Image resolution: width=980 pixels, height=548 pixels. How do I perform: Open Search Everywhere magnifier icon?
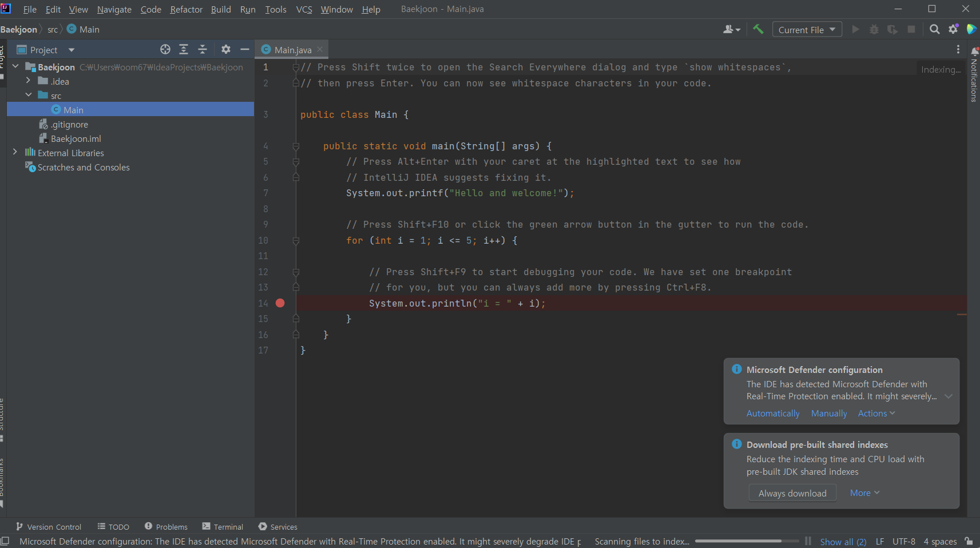pyautogui.click(x=934, y=29)
